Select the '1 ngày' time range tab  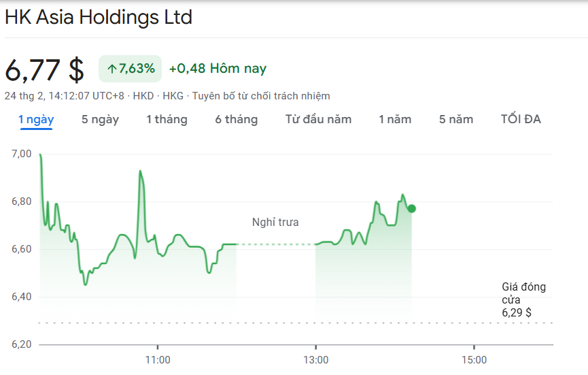[36, 119]
